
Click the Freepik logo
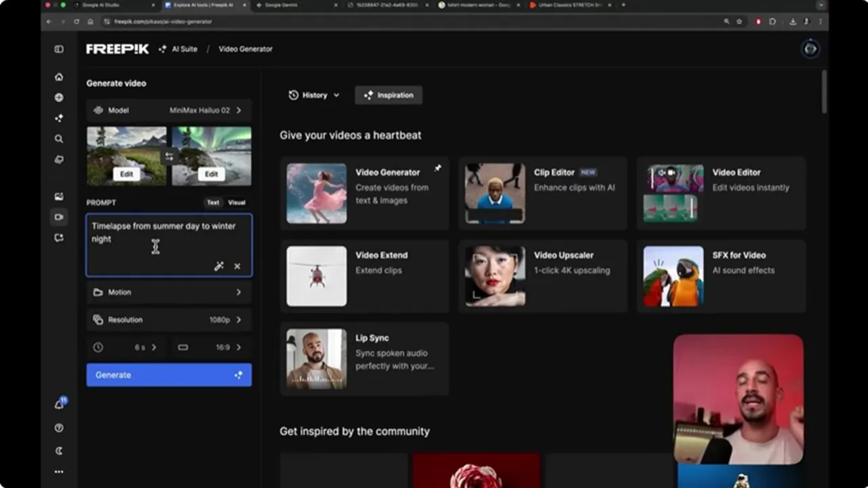[117, 49]
